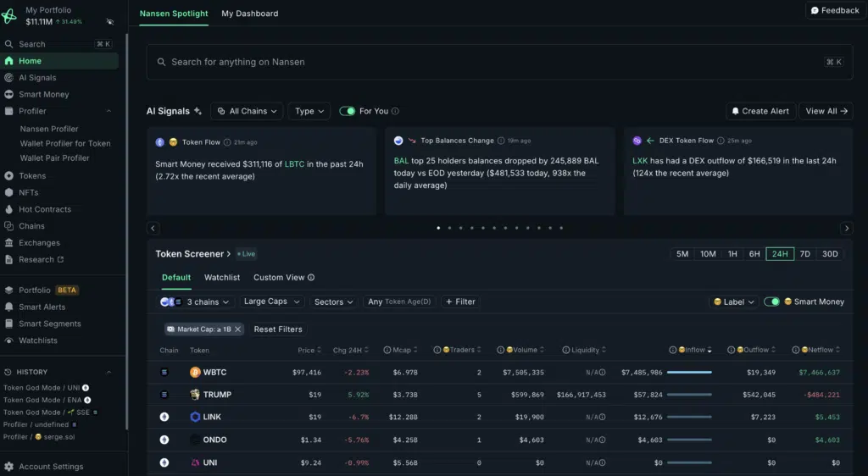Viewport: 868px width, 476px height.
Task: Click info icon beside Top Balances Change
Action: 501,141
